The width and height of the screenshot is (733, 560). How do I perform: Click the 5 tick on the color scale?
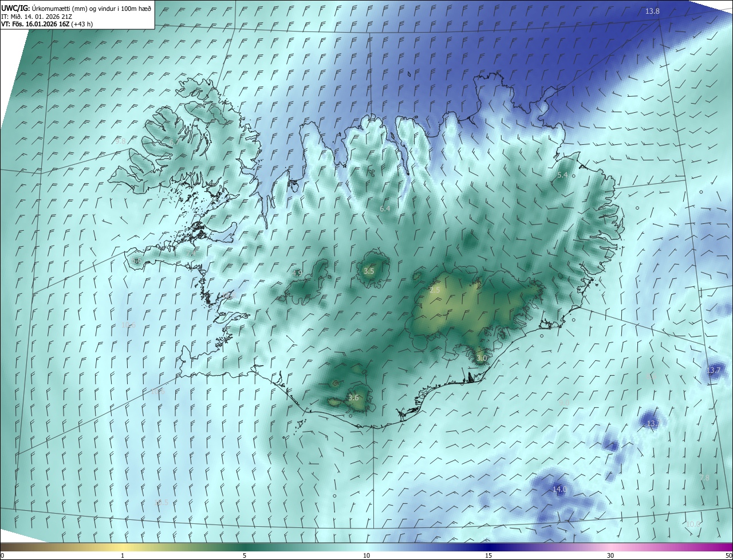tap(245, 556)
